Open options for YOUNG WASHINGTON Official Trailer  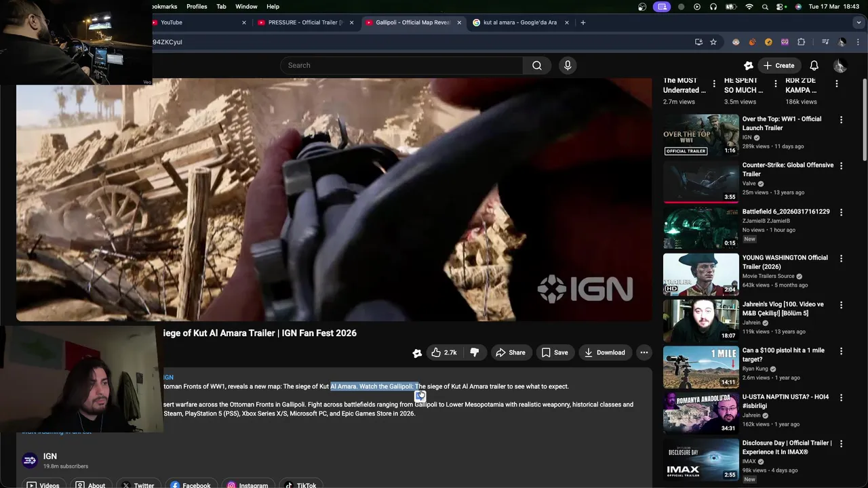click(841, 258)
